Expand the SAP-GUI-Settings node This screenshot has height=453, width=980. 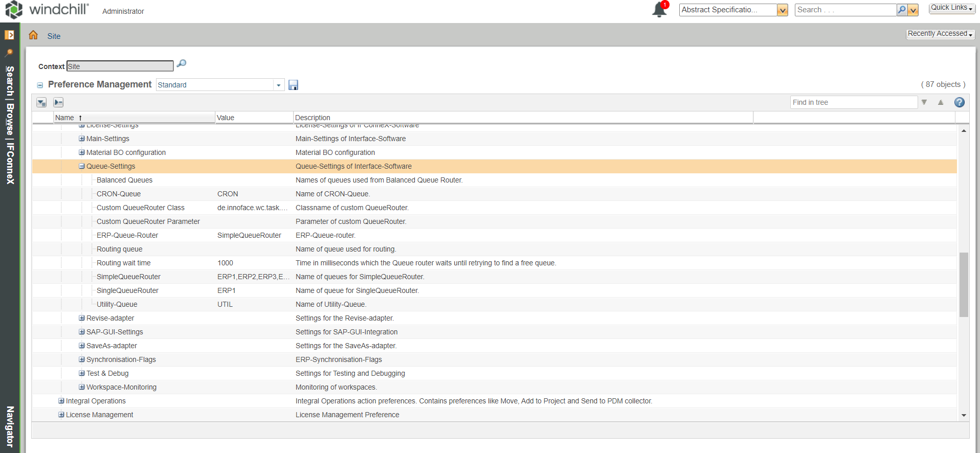click(81, 332)
